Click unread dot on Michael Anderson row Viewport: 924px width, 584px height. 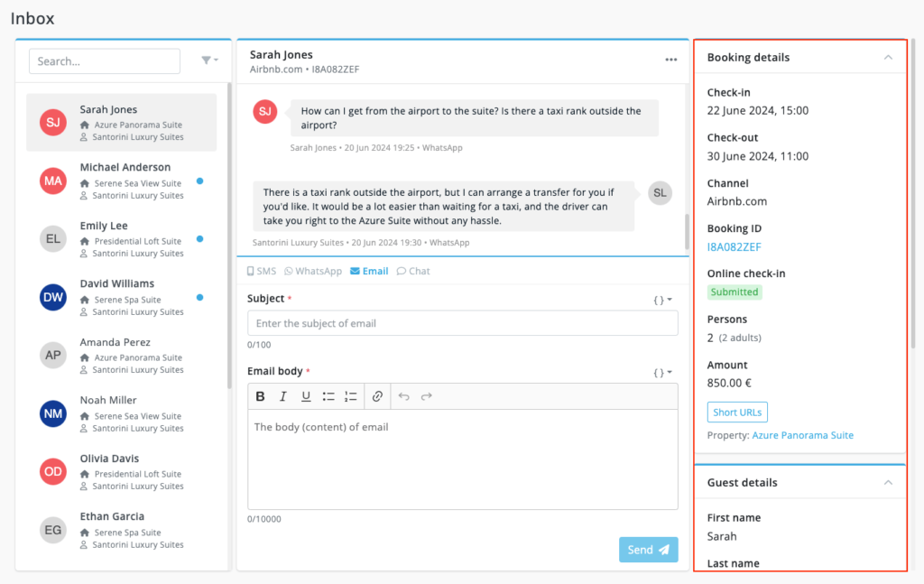199,181
